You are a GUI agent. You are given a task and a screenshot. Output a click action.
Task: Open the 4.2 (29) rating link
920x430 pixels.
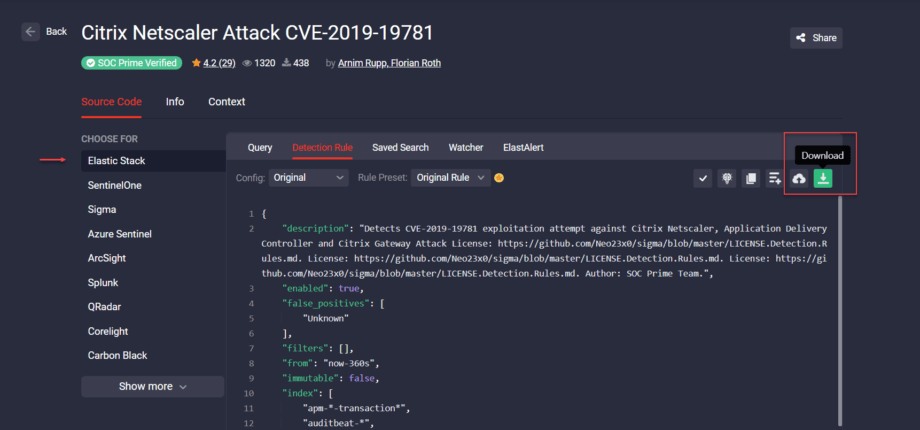coord(218,63)
